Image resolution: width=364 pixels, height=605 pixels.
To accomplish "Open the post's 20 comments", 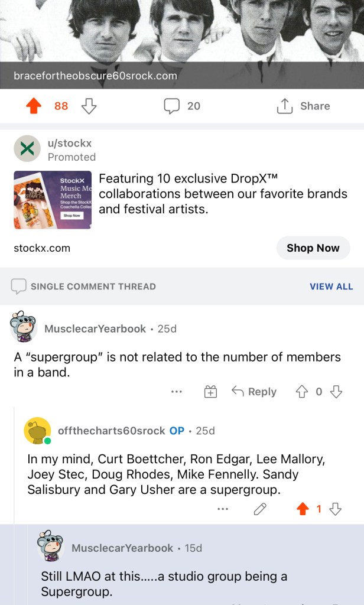I will point(182,106).
